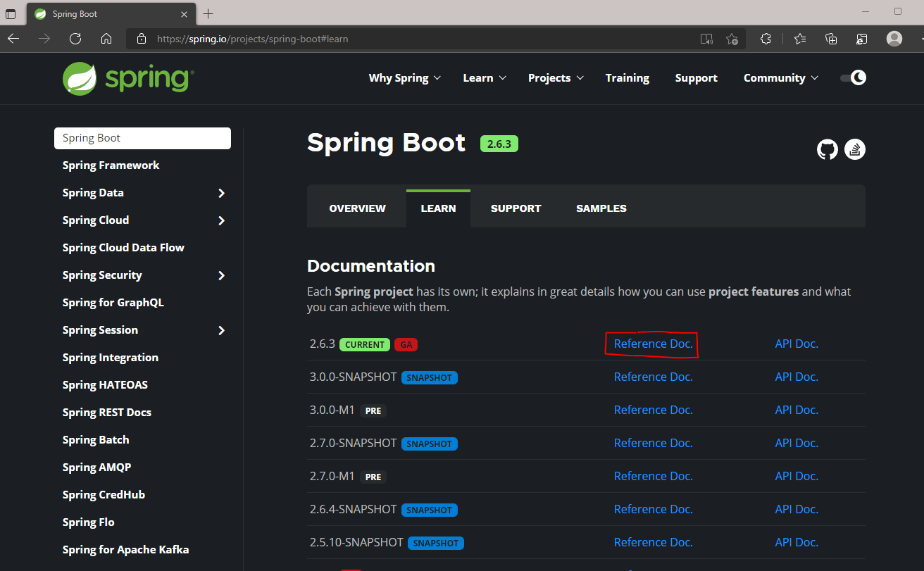Click the Spring logo
The image size is (924, 571).
[x=128, y=77]
